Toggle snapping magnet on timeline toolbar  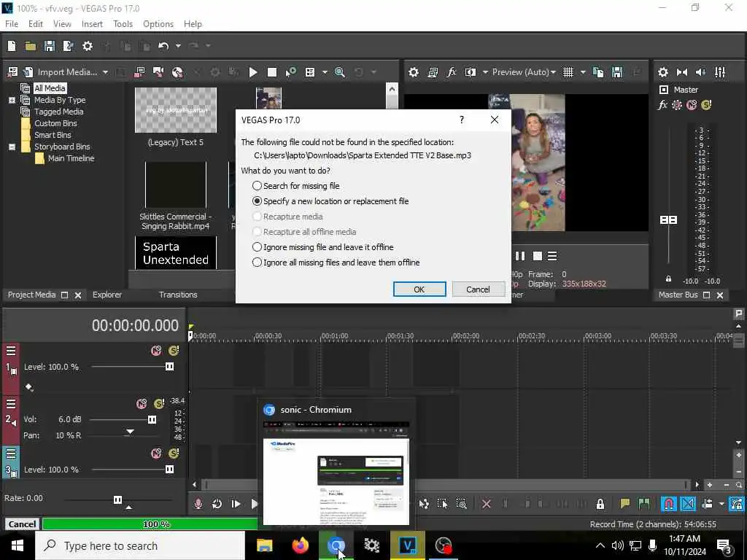coord(668,504)
